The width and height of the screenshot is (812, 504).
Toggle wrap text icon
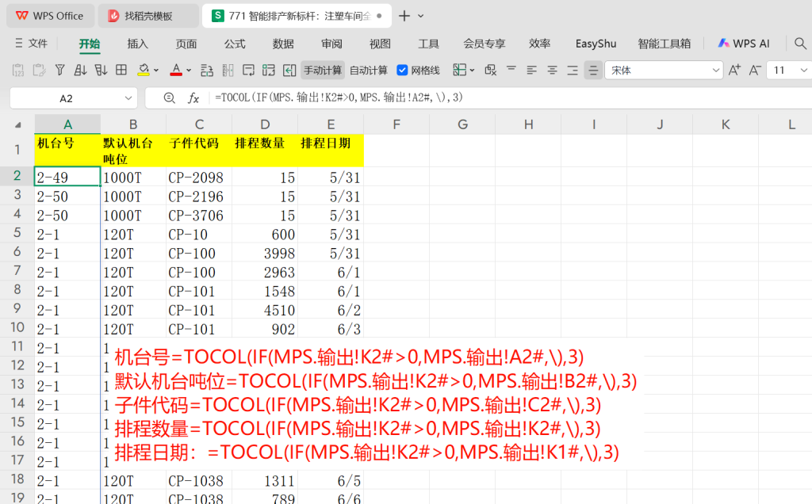coord(248,71)
